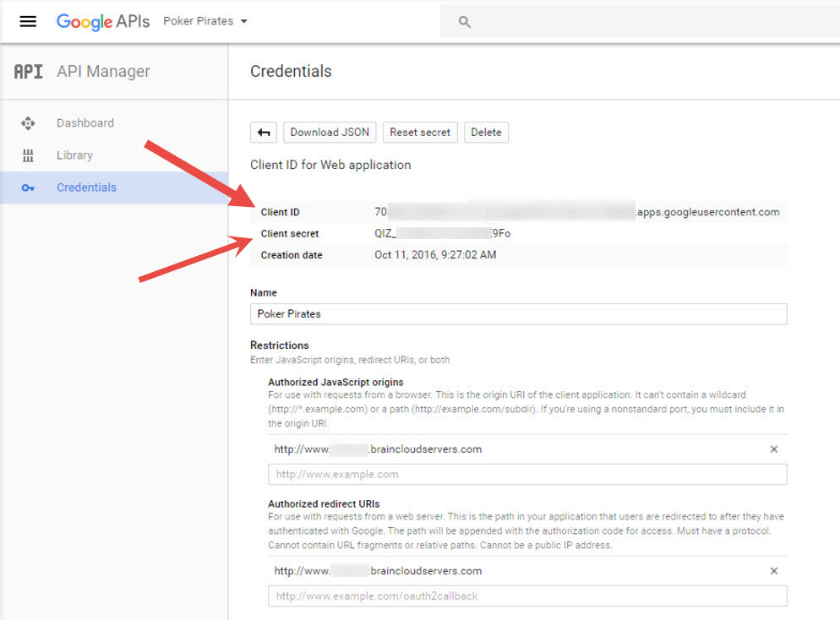The height and width of the screenshot is (620, 840).
Task: Click the empty redirect URI input field
Action: [527, 596]
